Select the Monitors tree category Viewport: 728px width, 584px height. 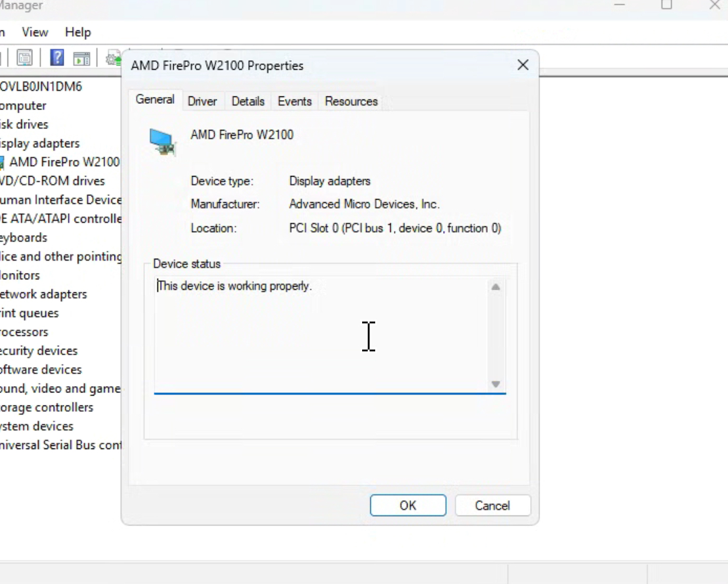point(20,276)
